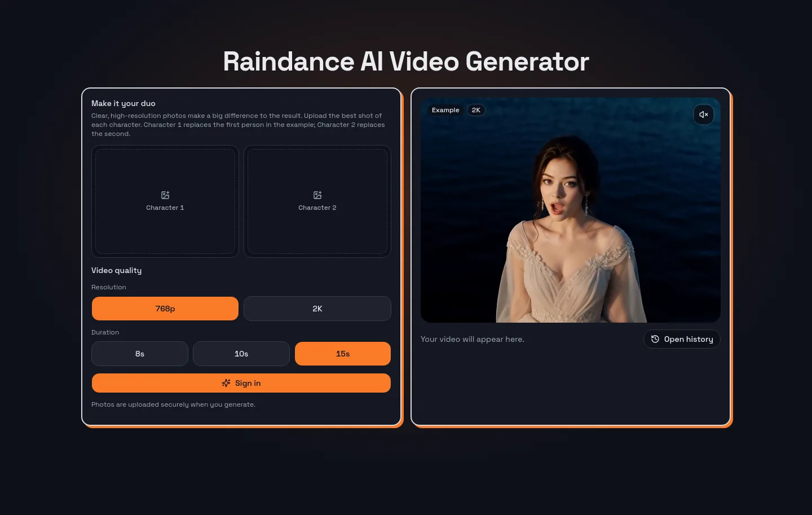
Task: Click the 'Video quality' section label
Action: point(117,270)
